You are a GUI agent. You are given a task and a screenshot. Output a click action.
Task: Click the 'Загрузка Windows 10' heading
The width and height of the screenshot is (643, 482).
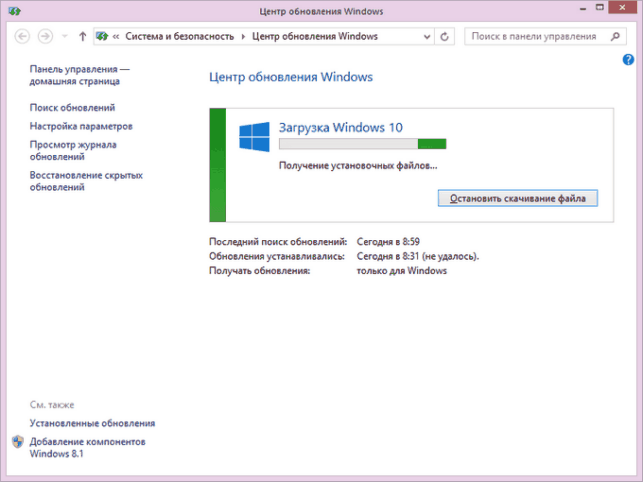coord(341,128)
